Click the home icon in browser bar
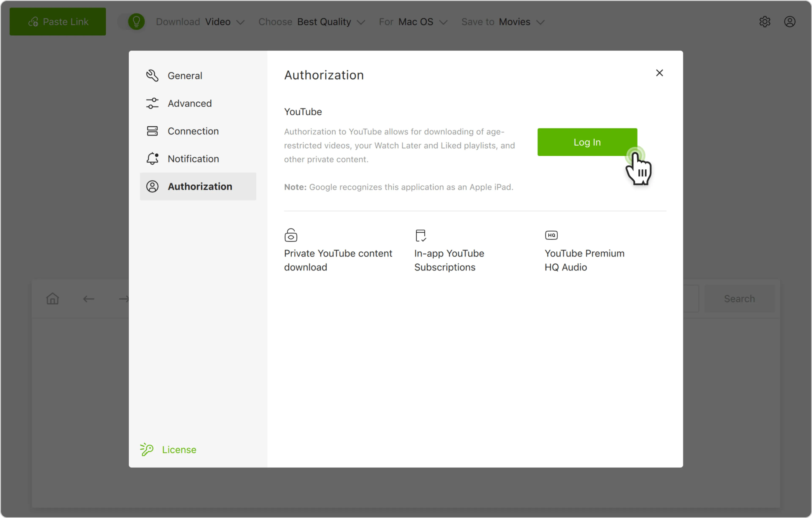This screenshot has width=812, height=518. (x=53, y=299)
